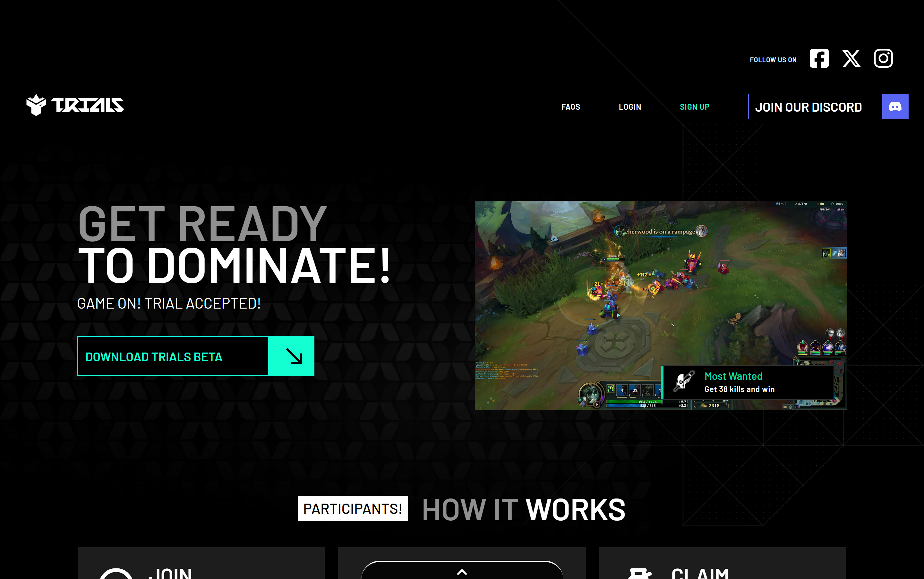The height and width of the screenshot is (579, 924).
Task: Click the Discord icon button
Action: point(895,106)
